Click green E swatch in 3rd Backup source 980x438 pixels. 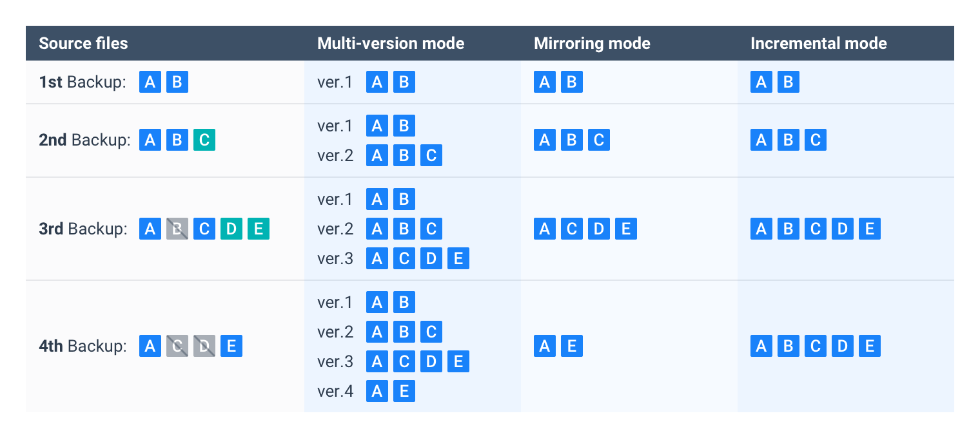[258, 229]
